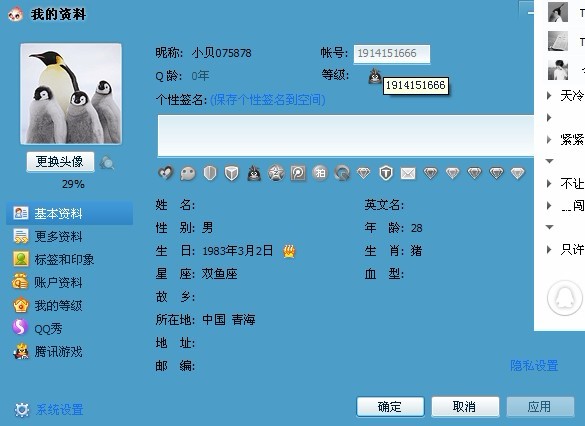
Task: Click the monkey logo in the title bar
Action: tap(16, 15)
